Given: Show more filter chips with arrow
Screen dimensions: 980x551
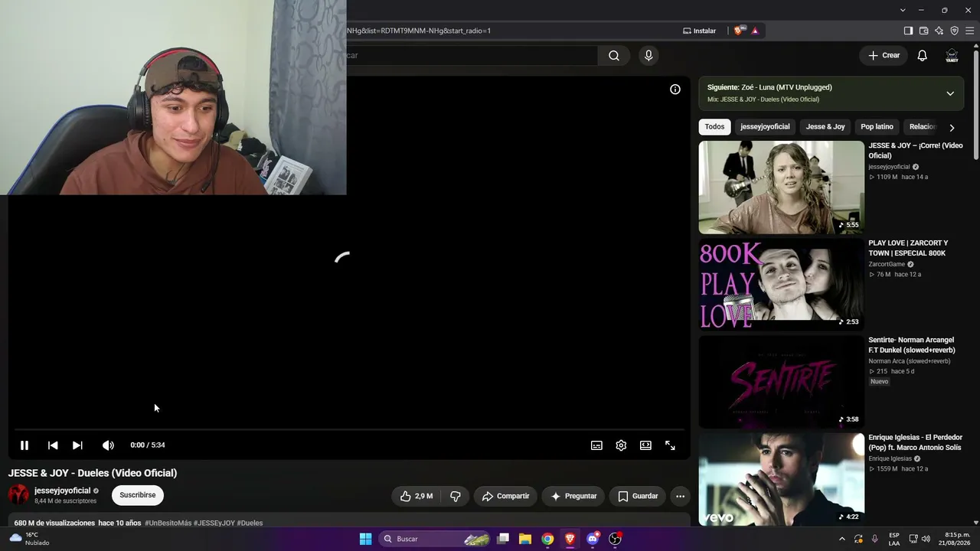Looking at the screenshot, I should tap(952, 128).
